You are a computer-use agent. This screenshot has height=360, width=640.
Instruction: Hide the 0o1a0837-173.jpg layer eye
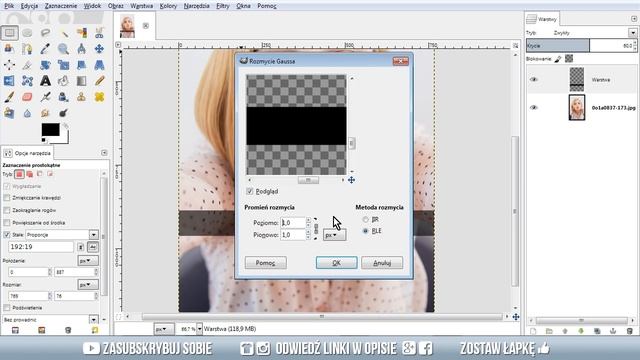(533, 107)
